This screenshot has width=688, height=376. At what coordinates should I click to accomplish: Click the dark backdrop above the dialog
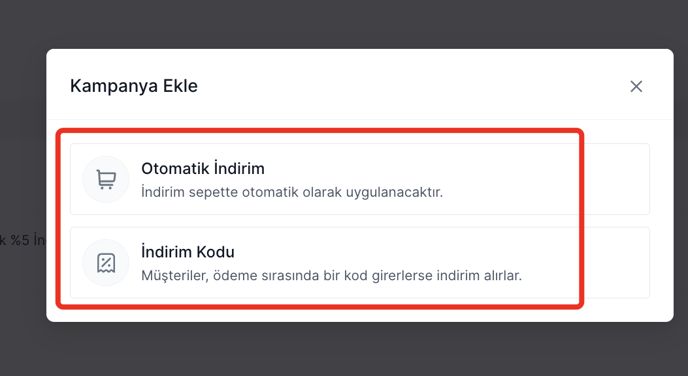pos(344,24)
